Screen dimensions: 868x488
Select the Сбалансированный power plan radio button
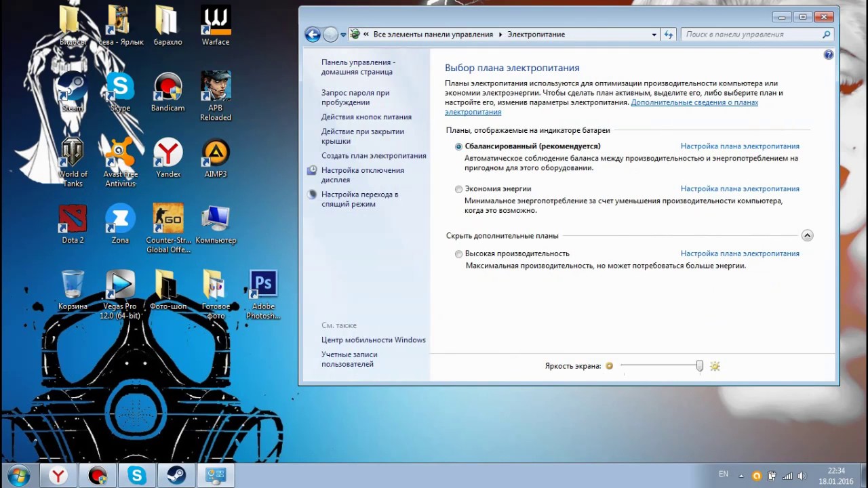[x=459, y=146]
